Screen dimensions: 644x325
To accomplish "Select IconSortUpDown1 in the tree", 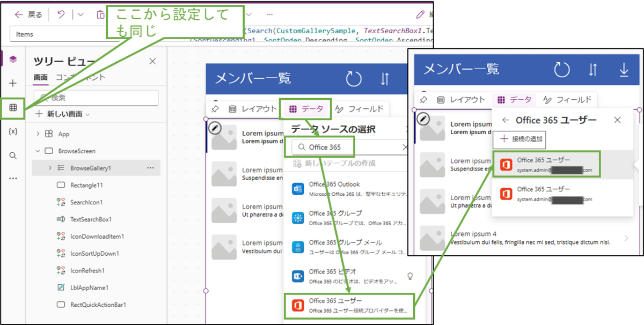I will [94, 254].
